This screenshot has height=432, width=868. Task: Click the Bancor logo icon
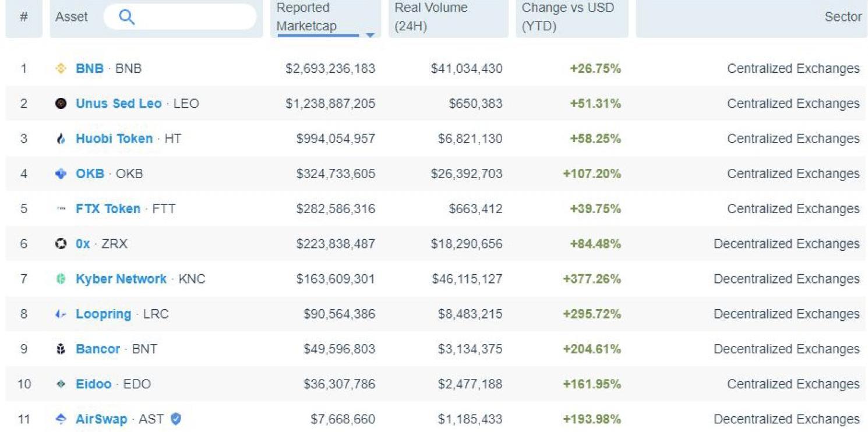point(61,349)
